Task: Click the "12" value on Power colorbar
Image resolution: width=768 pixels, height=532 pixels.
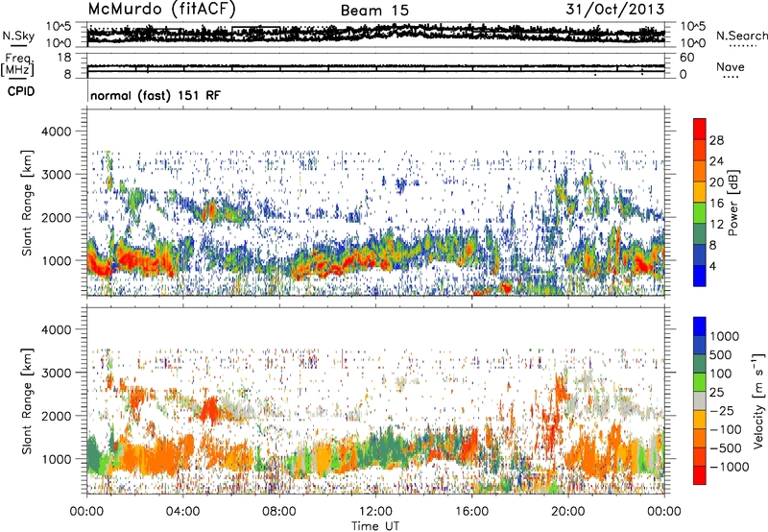Action: [x=716, y=225]
